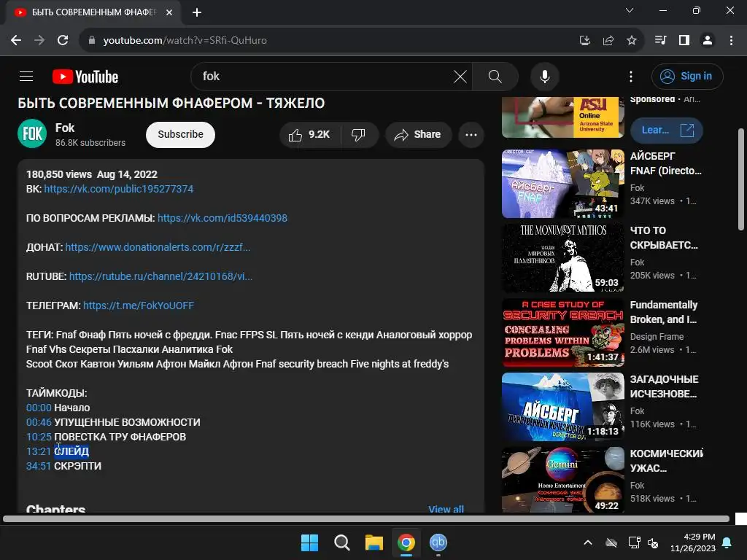
Task: Open the Telegram t.me/FokYoUOFF link
Action: pyautogui.click(x=139, y=306)
